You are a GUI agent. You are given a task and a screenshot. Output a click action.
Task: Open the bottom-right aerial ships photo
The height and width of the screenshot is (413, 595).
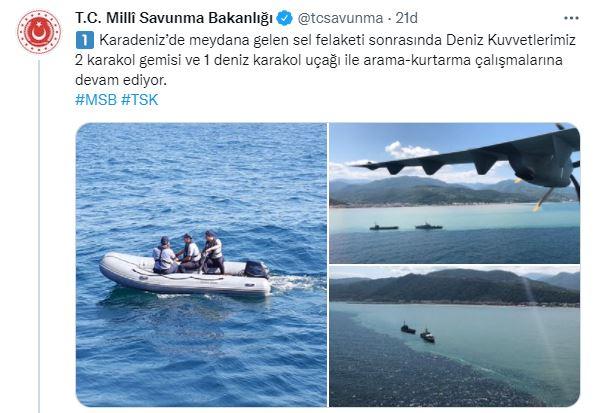[454, 336]
